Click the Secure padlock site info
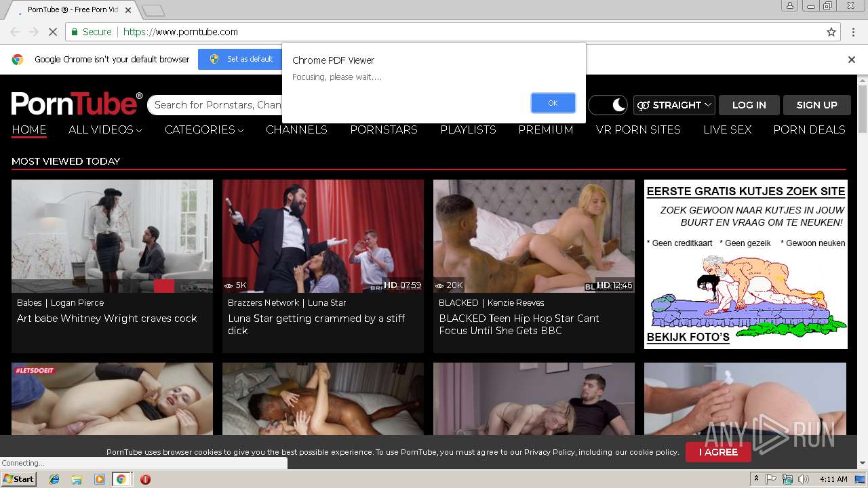 point(91,32)
